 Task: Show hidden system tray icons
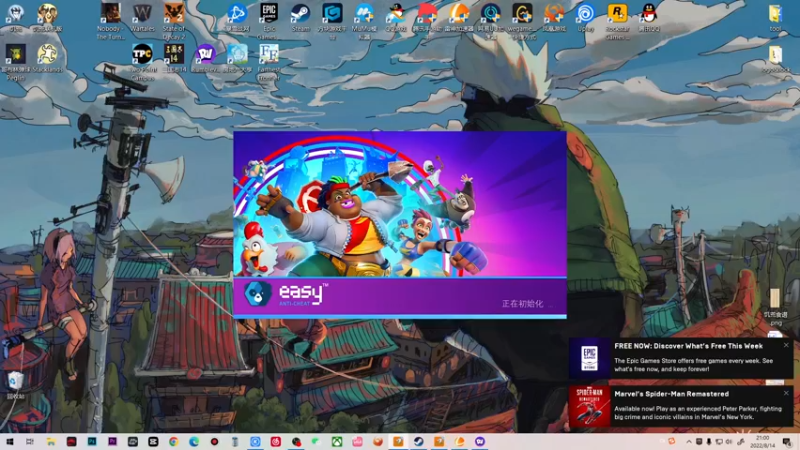click(x=688, y=442)
